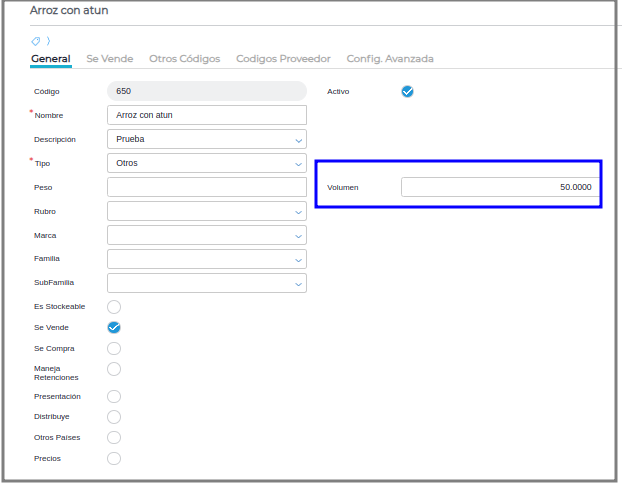The width and height of the screenshot is (622, 486).
Task: Click the Nombre field with Arroz con atun
Action: (x=206, y=115)
